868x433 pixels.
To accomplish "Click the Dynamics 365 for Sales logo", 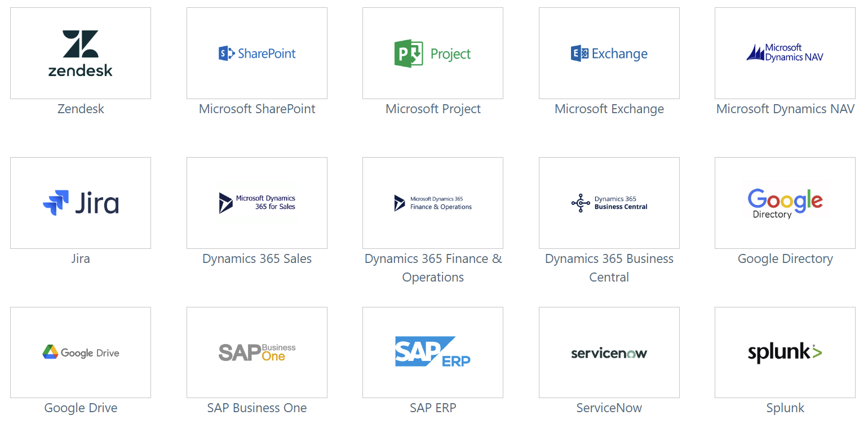I will pyautogui.click(x=257, y=203).
